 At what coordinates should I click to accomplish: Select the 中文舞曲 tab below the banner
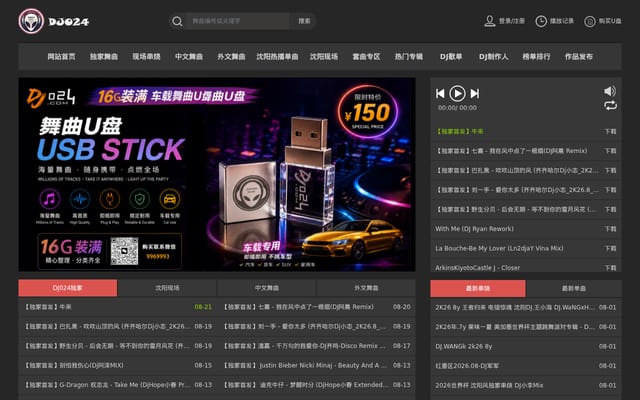[267, 288]
